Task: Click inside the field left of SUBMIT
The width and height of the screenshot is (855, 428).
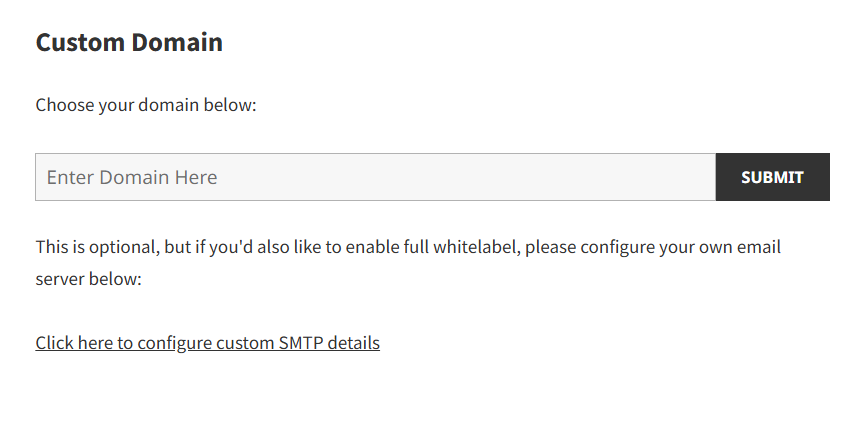Action: 375,177
